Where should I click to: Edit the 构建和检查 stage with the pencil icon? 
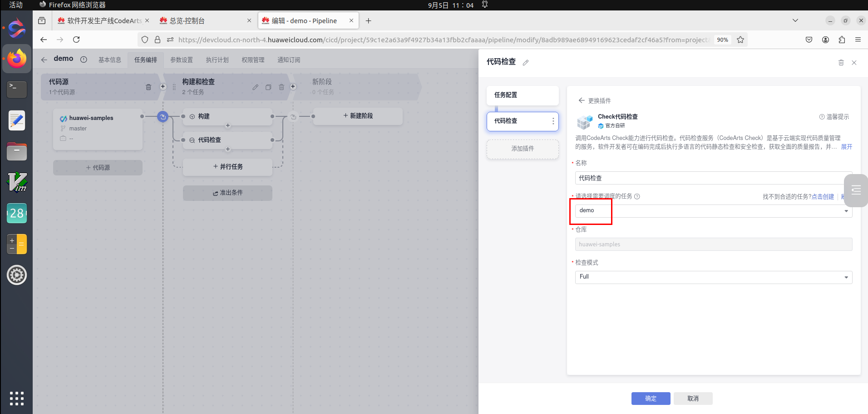256,87
